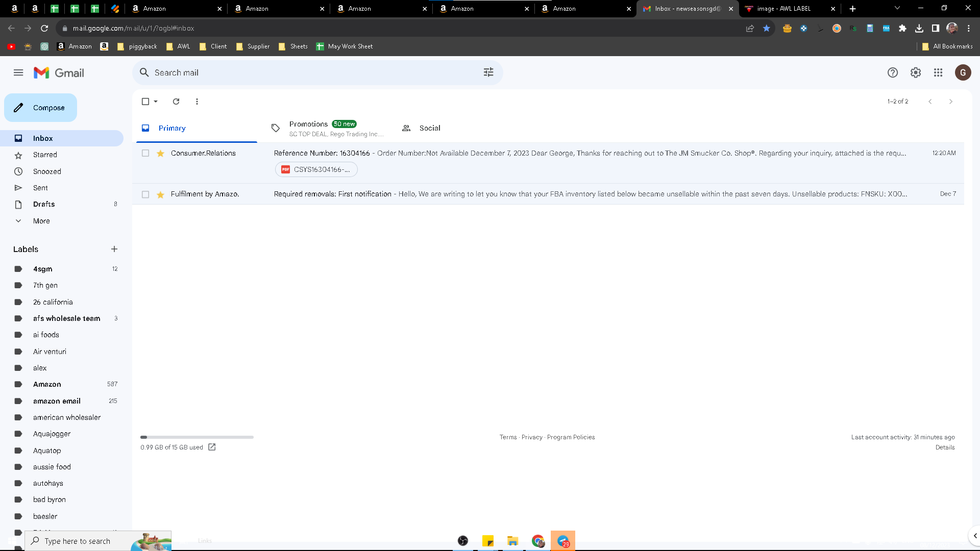Image resolution: width=980 pixels, height=551 pixels.
Task: Create a new label with plus icon
Action: pyautogui.click(x=114, y=249)
